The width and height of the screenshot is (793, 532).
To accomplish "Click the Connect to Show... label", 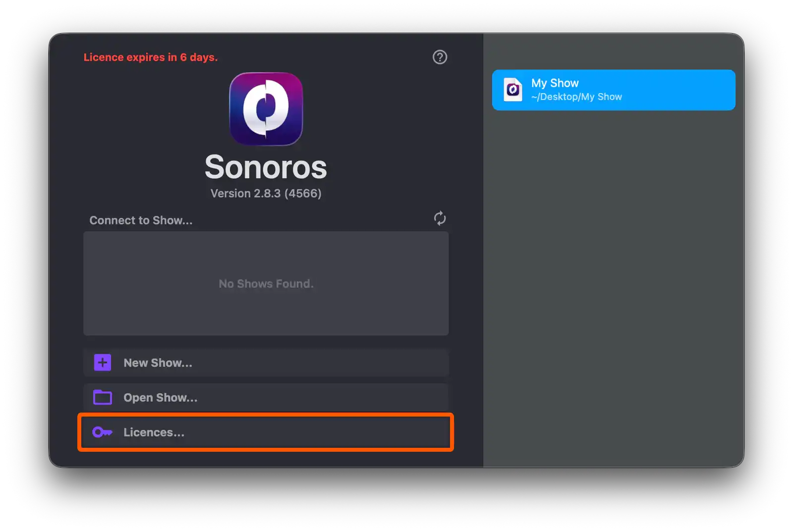I will (x=141, y=220).
